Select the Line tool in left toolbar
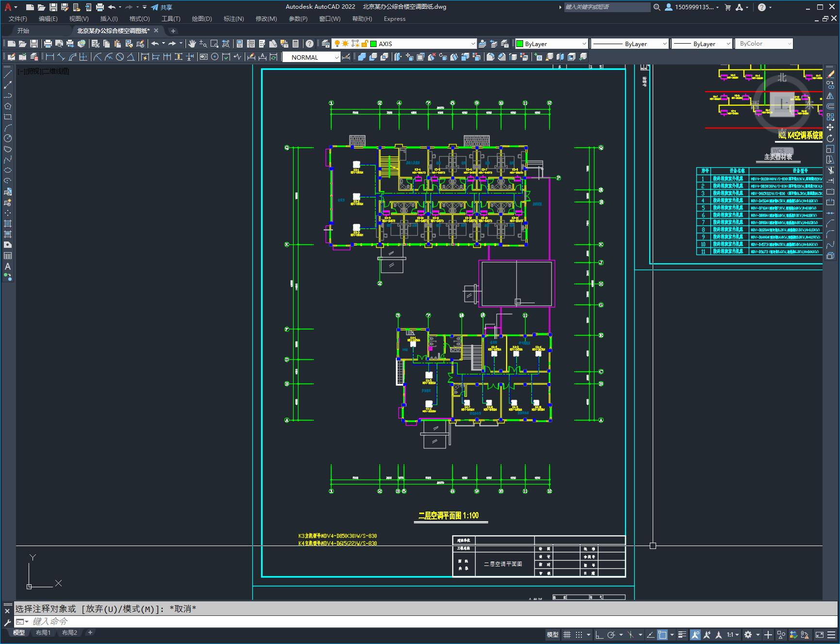840x644 pixels. point(8,74)
